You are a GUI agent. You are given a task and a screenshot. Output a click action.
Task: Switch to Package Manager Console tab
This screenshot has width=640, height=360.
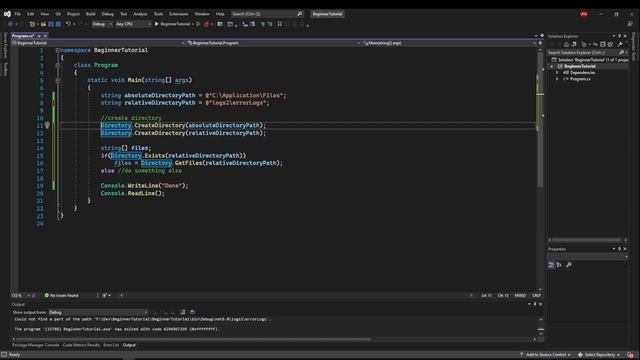pos(36,345)
